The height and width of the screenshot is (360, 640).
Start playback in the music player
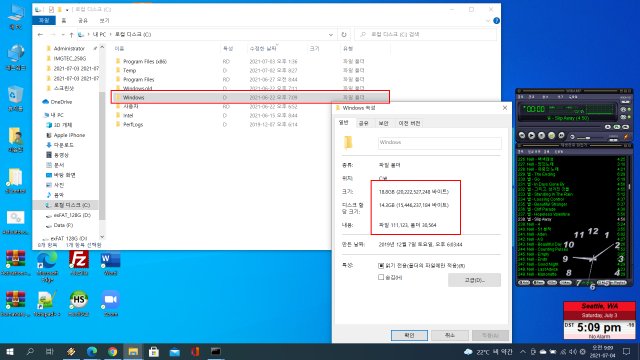tap(531, 135)
